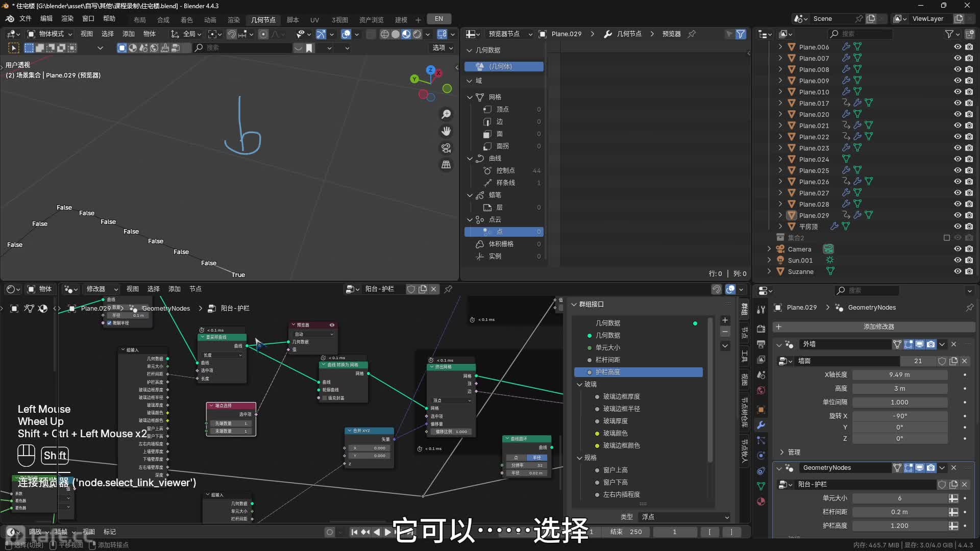Toggle GeometryNodes modifier realtime display
Screen dimensions: 980x551
coord(920,468)
